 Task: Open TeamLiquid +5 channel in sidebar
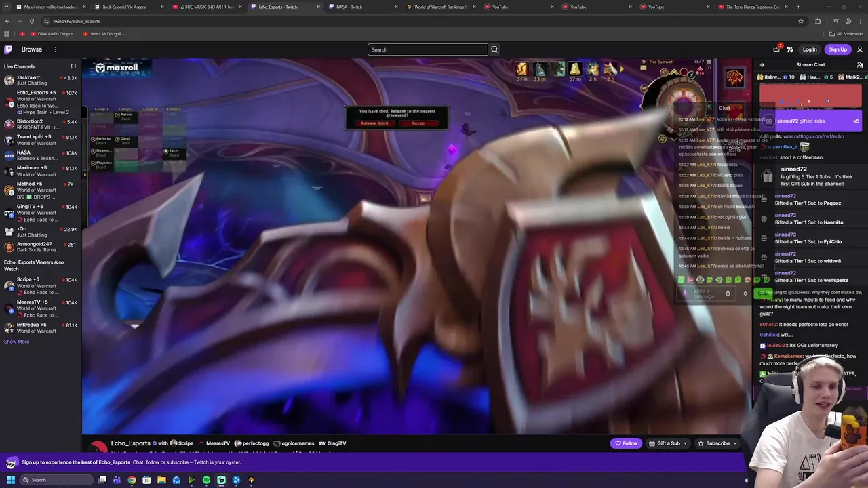[x=41, y=140]
